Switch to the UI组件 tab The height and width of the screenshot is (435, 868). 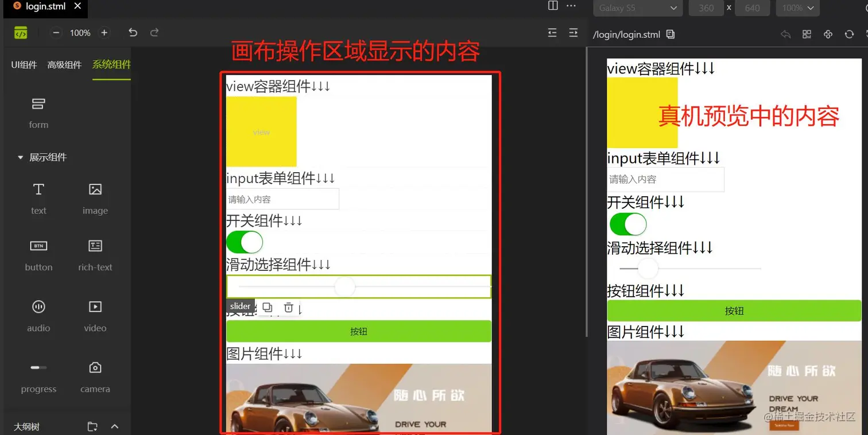tap(24, 64)
